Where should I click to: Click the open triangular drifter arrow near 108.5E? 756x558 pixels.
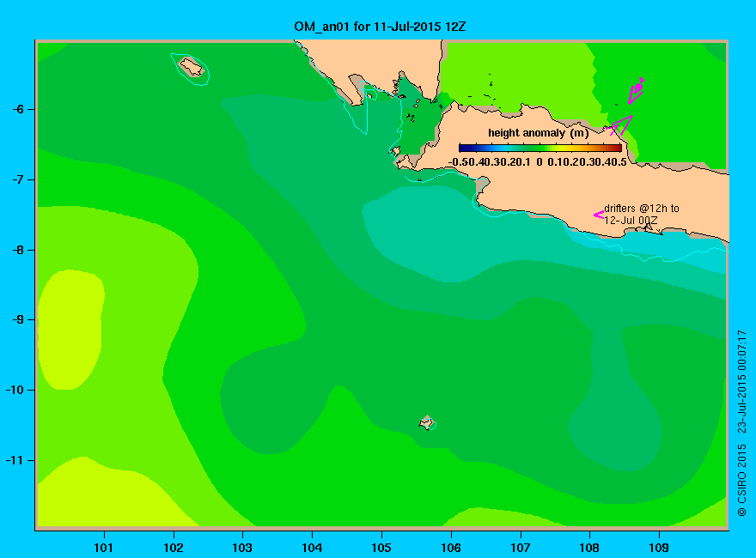point(621,125)
